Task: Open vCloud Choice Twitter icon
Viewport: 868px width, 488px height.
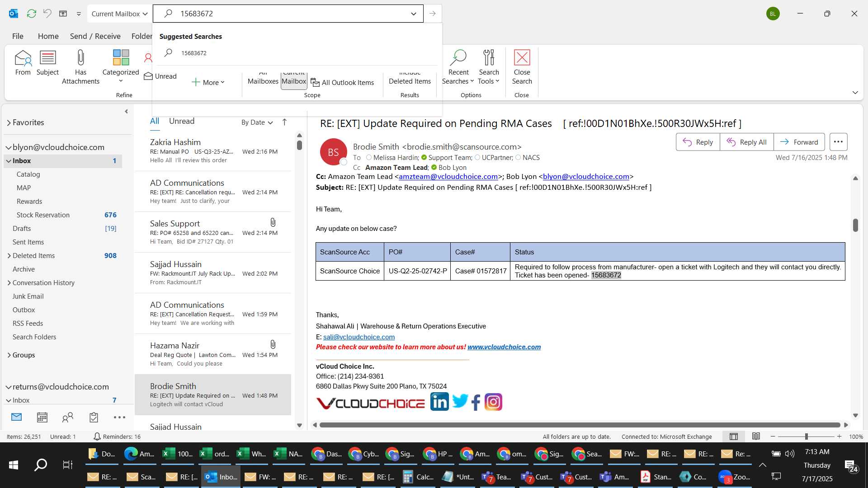Action: click(x=460, y=402)
